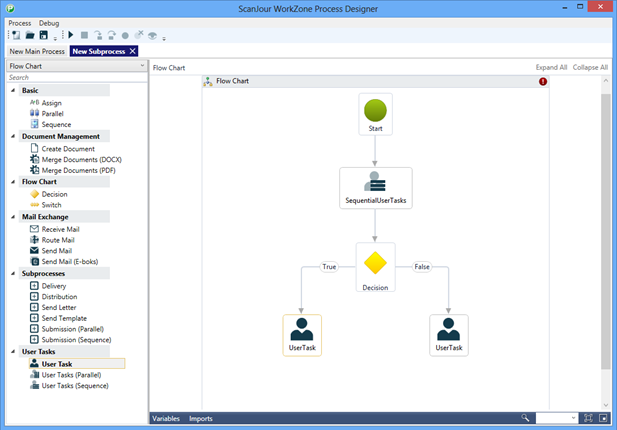
Task: Select User Tasks (Sequence) icon
Action: [35, 386]
